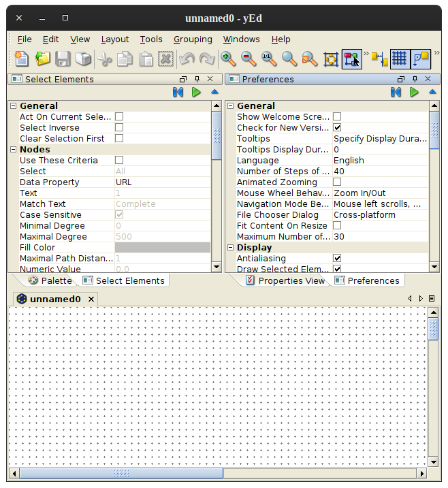Open the Language dropdown showing English
The width and height of the screenshot is (448, 488).
[x=380, y=160]
